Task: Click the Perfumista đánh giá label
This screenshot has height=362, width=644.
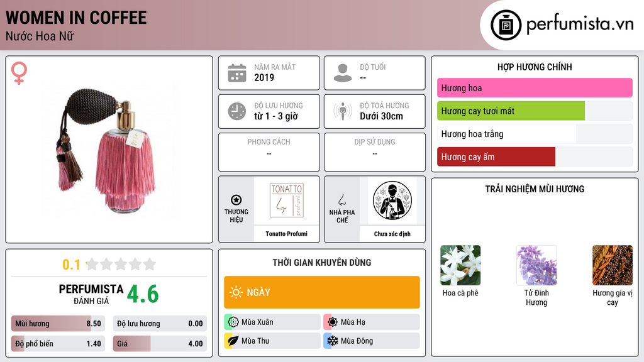Action: [91, 294]
